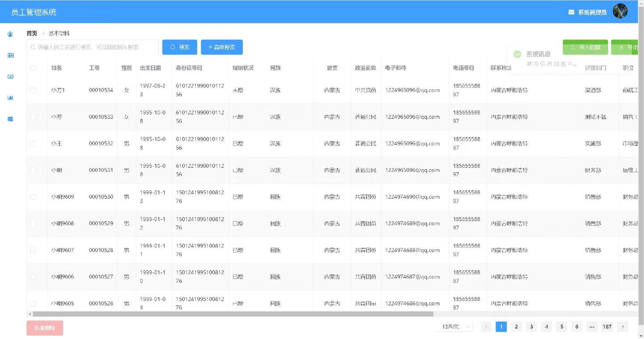Open the ID card icon in sidebar
This screenshot has width=644, height=339.
coord(10,56)
